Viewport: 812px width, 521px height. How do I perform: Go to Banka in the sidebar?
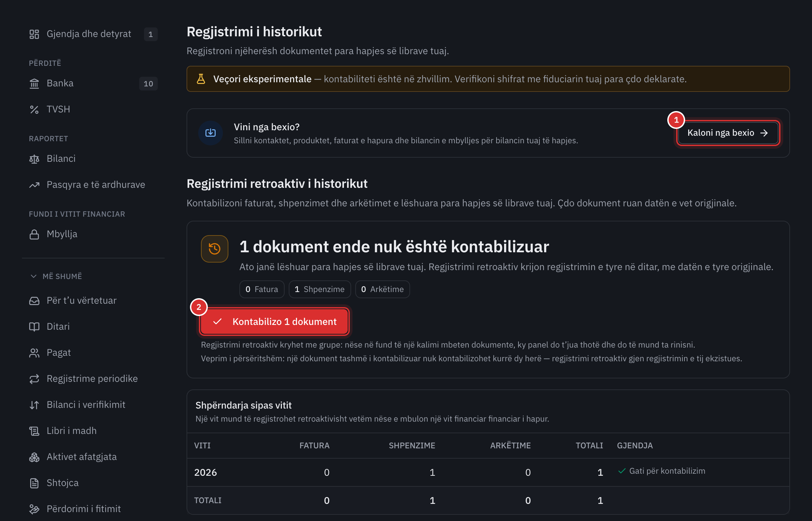pos(93,83)
